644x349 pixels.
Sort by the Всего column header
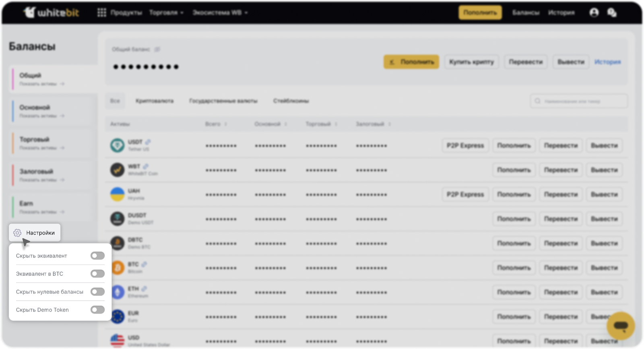pos(216,124)
